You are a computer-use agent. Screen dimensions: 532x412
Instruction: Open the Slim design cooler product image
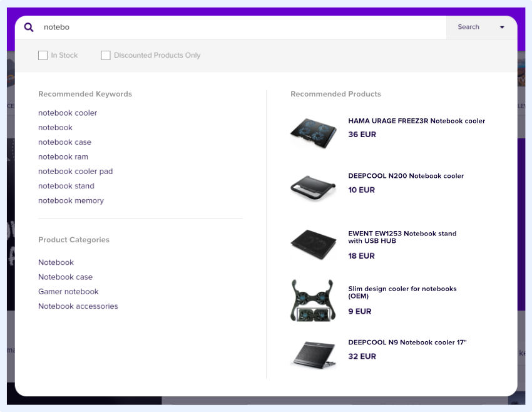coord(314,300)
